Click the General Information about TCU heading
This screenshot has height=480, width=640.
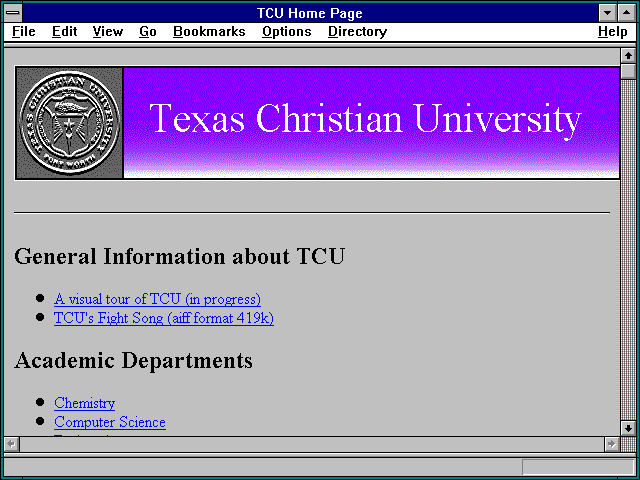[x=180, y=256]
